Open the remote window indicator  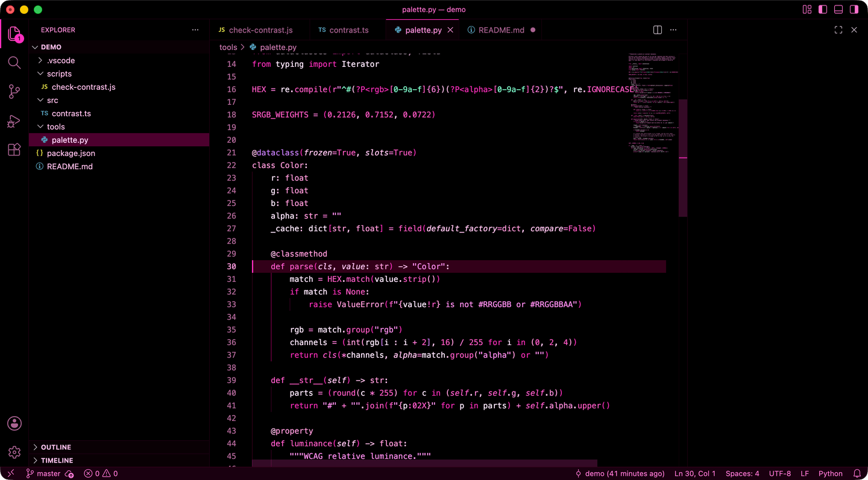point(10,473)
